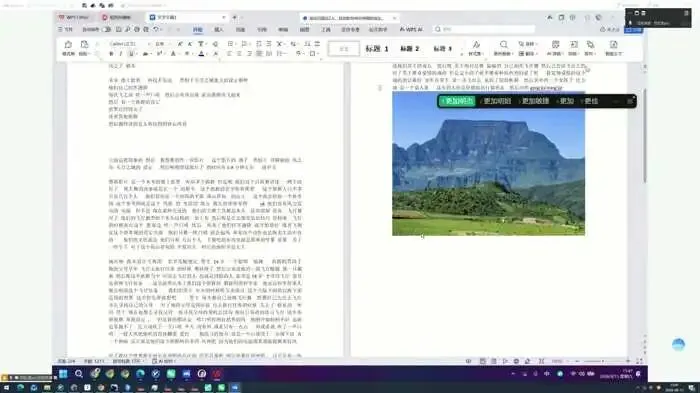Open Microsoft Edge from the taskbar
The width and height of the screenshot is (700, 393).
140,373
